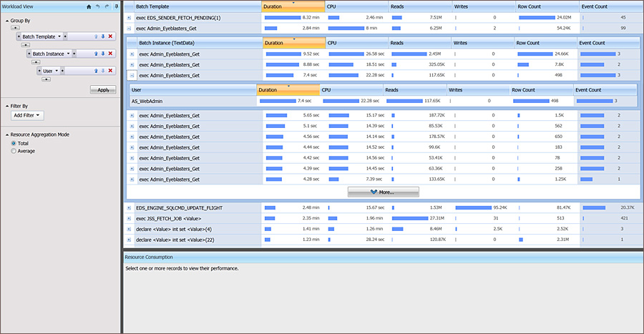Move User grouping down
This screenshot has width=644, height=334.
[103, 71]
